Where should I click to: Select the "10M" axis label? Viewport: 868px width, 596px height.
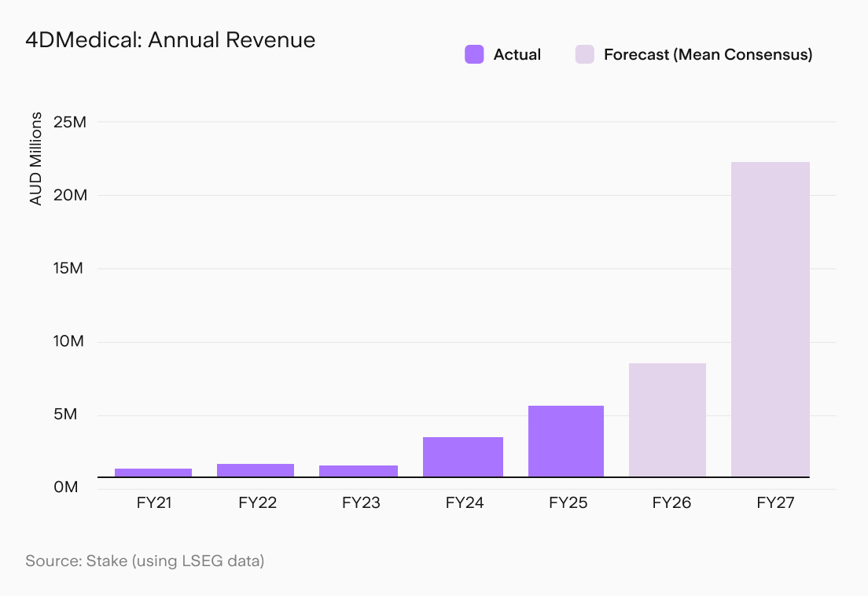tap(68, 341)
